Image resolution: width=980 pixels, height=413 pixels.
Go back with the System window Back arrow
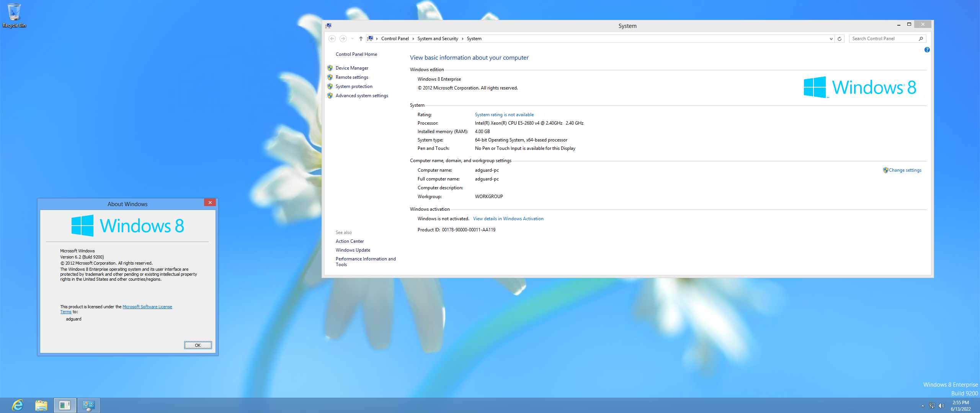point(332,39)
